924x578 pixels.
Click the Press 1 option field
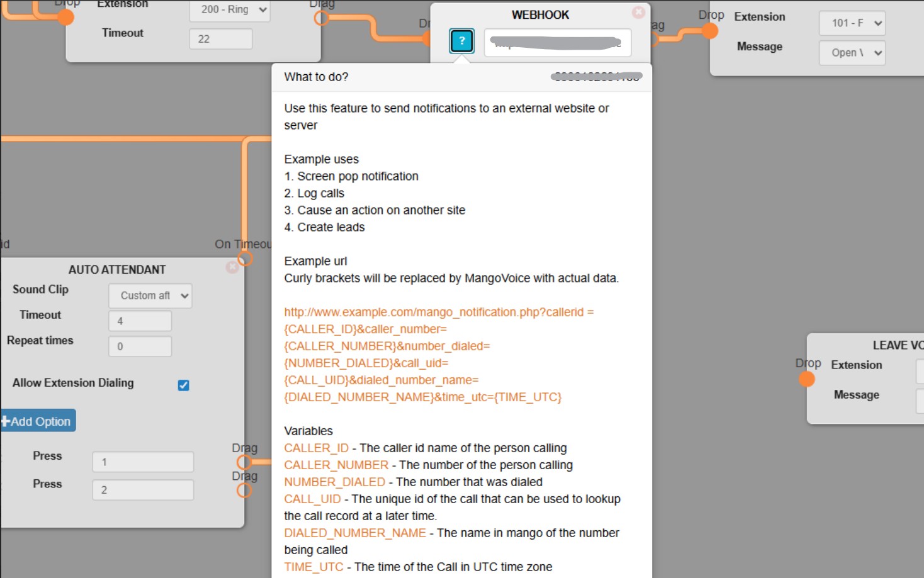tap(143, 462)
